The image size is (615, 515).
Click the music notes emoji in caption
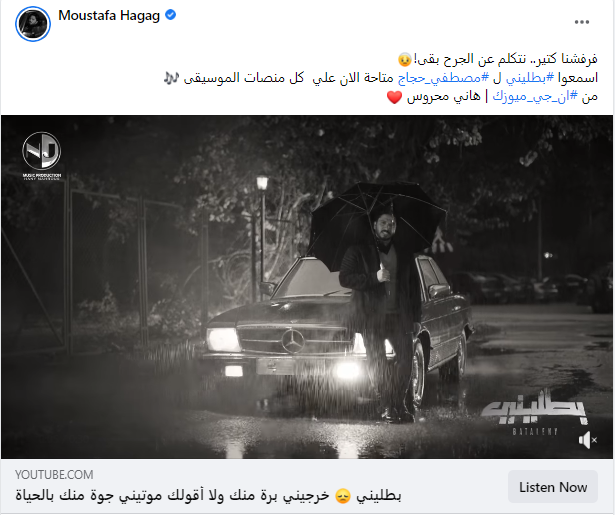point(171,78)
